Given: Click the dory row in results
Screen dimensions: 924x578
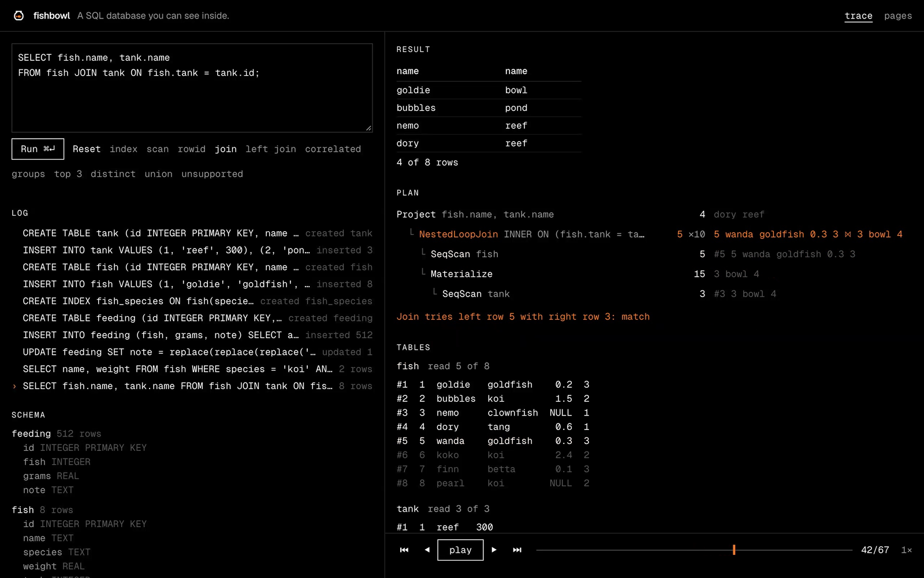Looking at the screenshot, I should (489, 143).
